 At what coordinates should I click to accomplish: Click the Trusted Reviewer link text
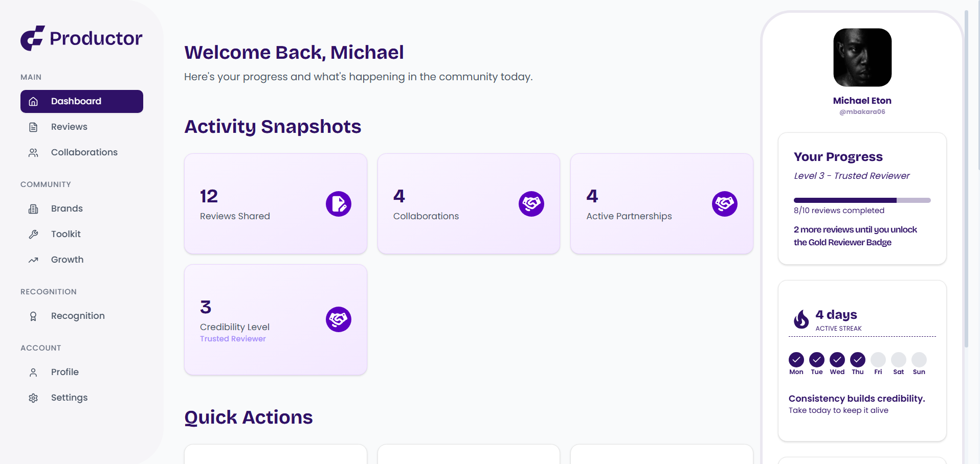(233, 339)
